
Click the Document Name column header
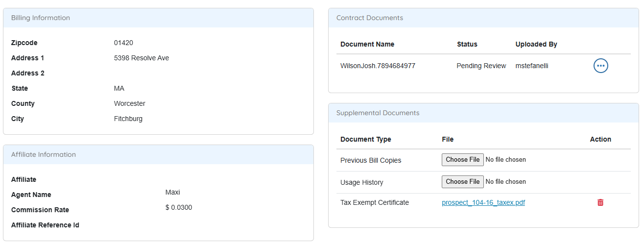coord(367,44)
